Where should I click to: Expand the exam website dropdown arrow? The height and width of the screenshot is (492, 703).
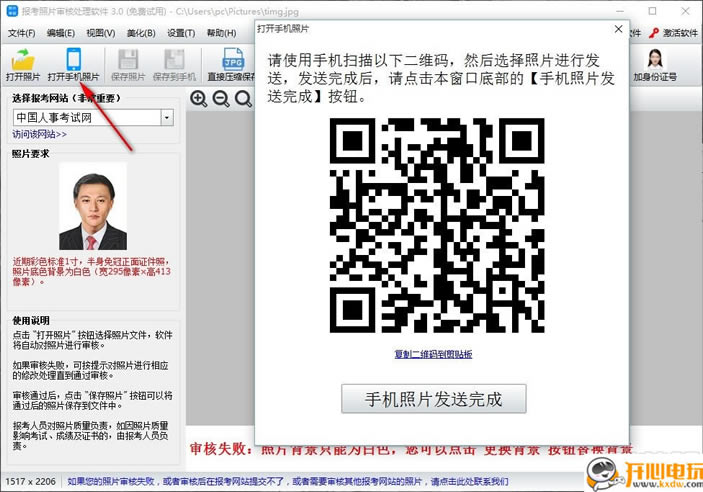(167, 118)
